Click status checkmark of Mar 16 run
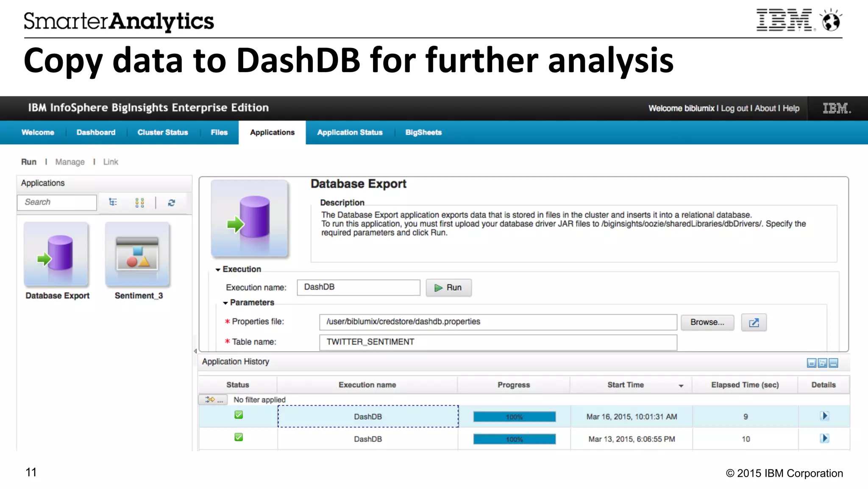 239,415
